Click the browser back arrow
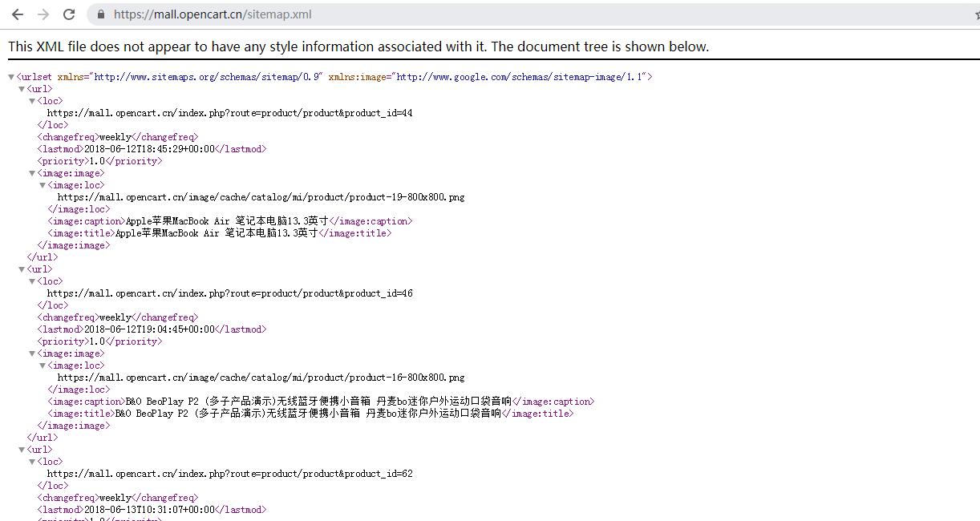The height and width of the screenshot is (521, 980). [17, 14]
